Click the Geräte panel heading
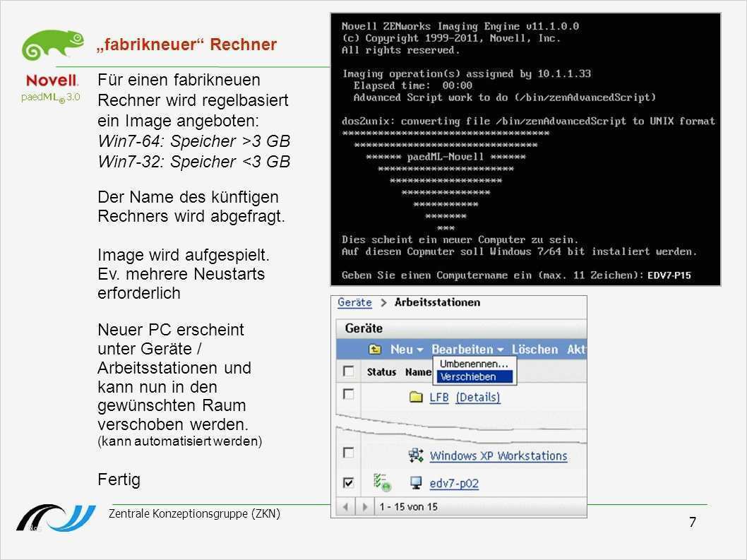The height and width of the screenshot is (560, 747). point(364,328)
